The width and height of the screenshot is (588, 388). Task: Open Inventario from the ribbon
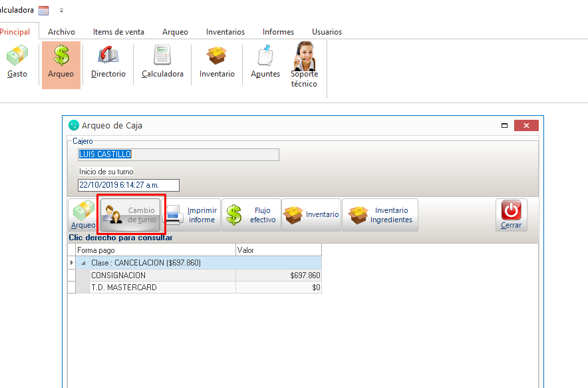tap(217, 63)
